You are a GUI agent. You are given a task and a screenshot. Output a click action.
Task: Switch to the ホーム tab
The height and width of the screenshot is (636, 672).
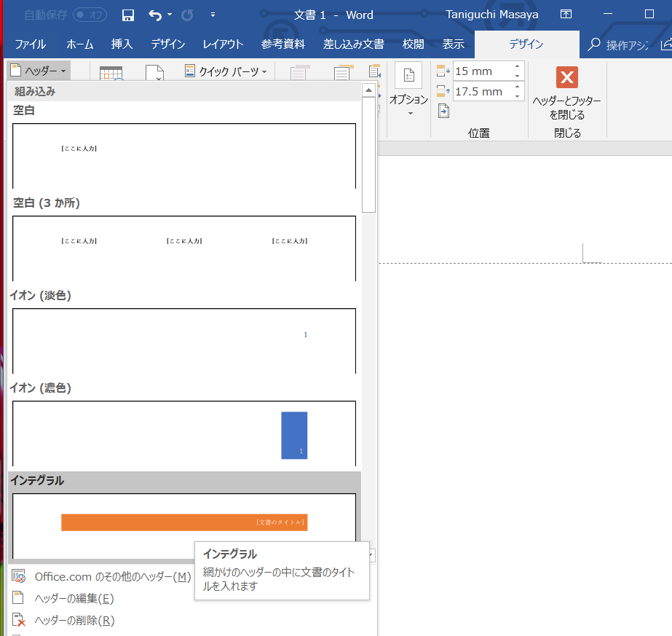[79, 44]
